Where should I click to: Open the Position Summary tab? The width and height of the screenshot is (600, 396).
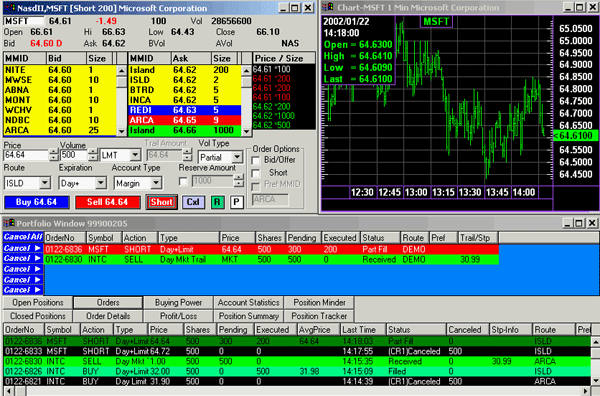pos(248,316)
